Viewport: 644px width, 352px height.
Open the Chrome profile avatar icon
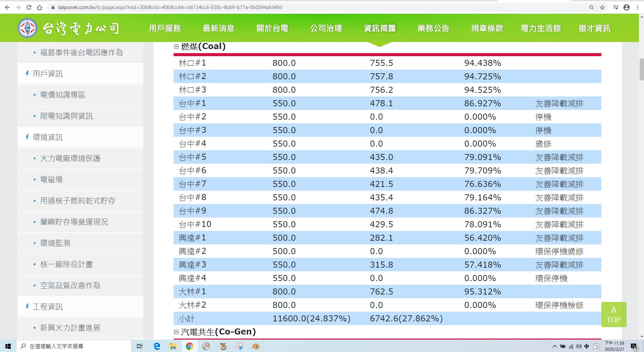click(627, 7)
